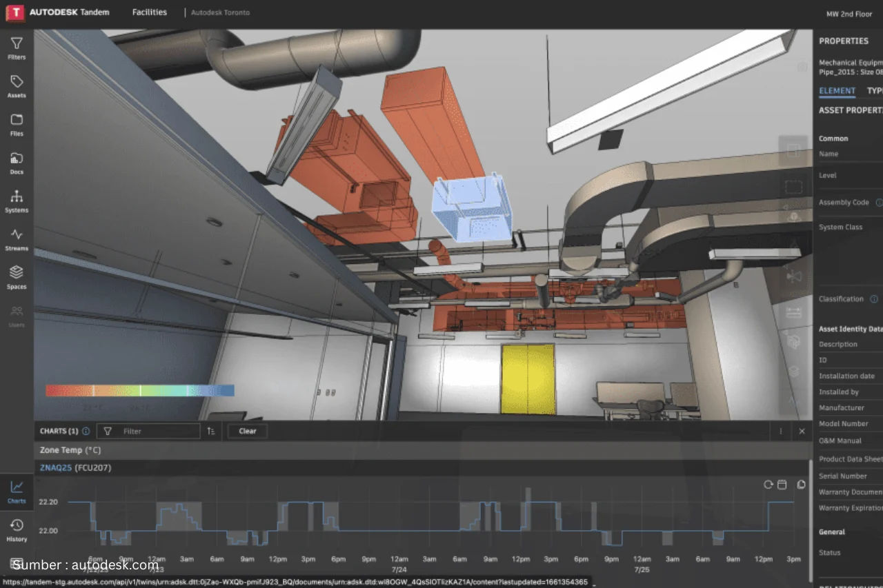
Task: Select the ZNAQ25 (FCU207) stream link
Action: (55, 467)
